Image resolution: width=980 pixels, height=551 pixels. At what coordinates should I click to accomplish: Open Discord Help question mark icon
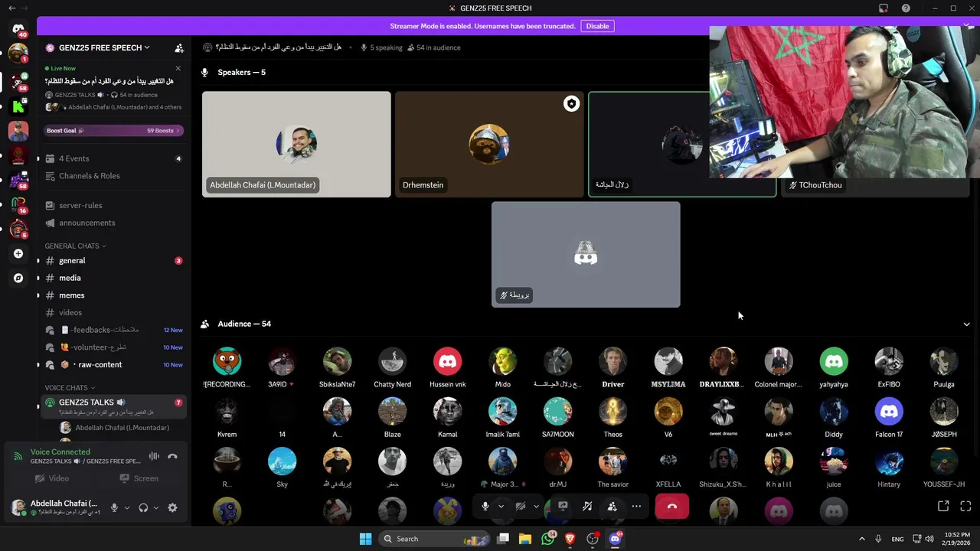(x=906, y=8)
